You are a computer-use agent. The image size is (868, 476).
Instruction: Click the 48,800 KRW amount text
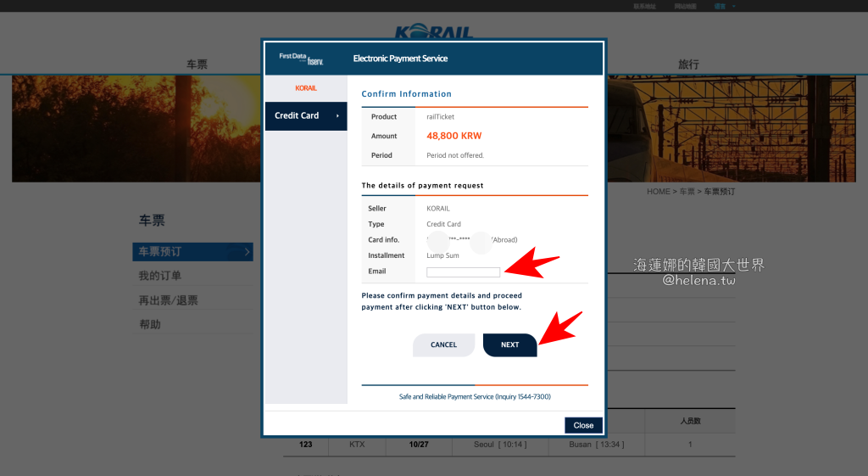pyautogui.click(x=453, y=136)
